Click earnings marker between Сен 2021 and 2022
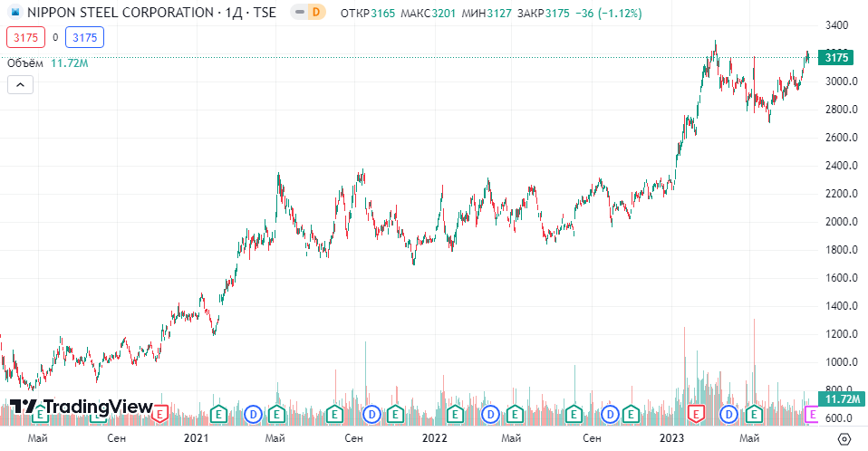Viewport: 868px width, 451px height. click(x=395, y=413)
